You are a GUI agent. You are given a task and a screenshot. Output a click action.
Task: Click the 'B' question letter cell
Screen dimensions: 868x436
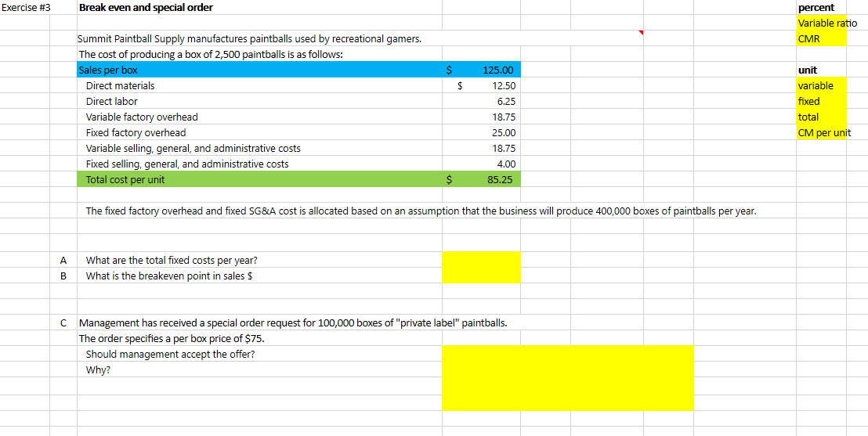[x=63, y=276]
